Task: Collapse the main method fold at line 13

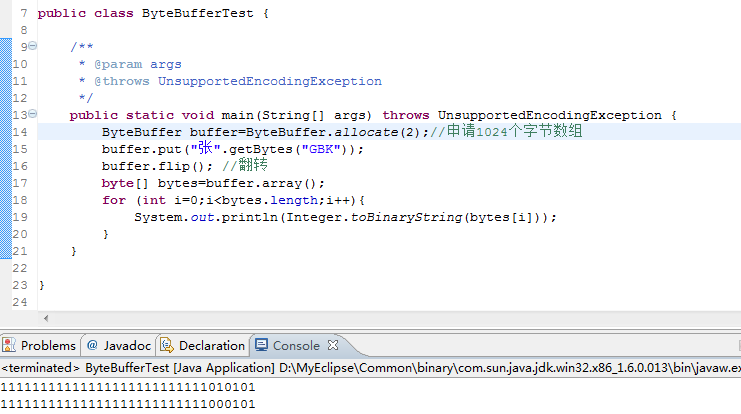Action: point(32,114)
